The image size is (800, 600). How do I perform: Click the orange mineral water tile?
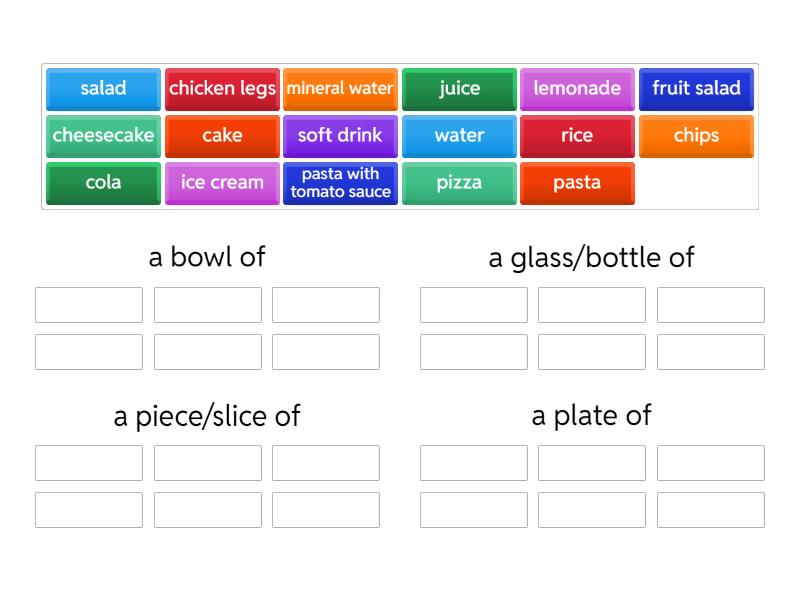[x=340, y=89]
